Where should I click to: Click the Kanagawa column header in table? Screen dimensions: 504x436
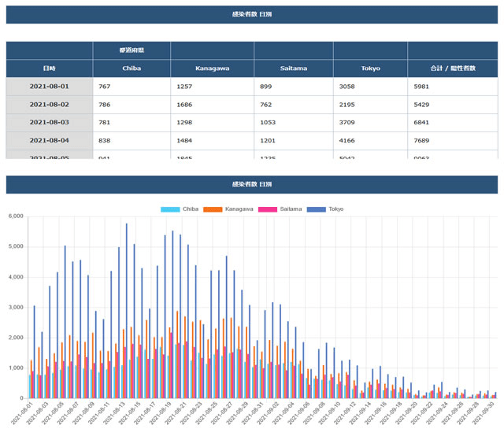click(212, 68)
